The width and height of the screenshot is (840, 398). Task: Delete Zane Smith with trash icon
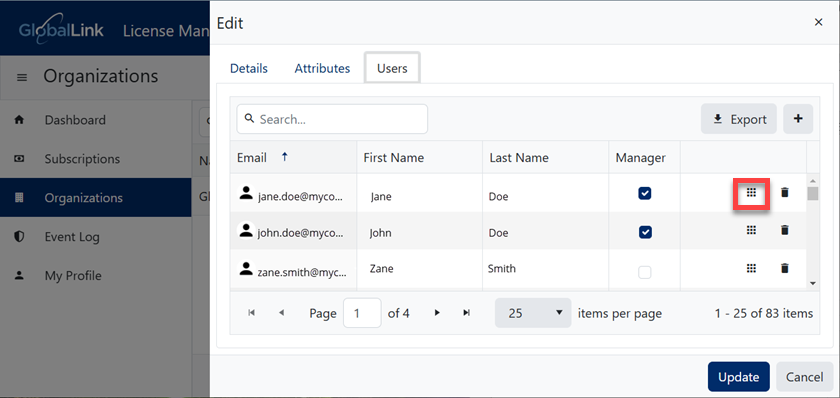pos(785,268)
